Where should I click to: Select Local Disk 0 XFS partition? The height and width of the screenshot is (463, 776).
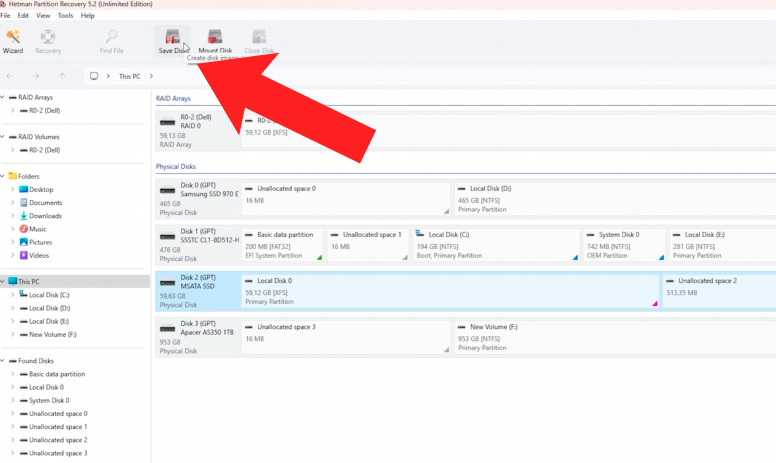450,291
